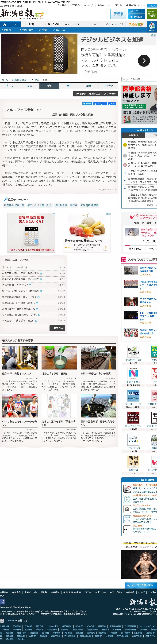Select the 経済 category tab
The image size is (157, 644).
89,85
